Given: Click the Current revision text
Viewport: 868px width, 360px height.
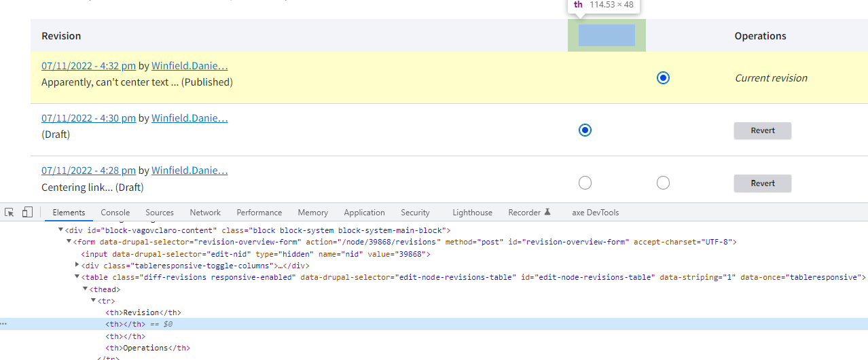Looking at the screenshot, I should [x=771, y=78].
